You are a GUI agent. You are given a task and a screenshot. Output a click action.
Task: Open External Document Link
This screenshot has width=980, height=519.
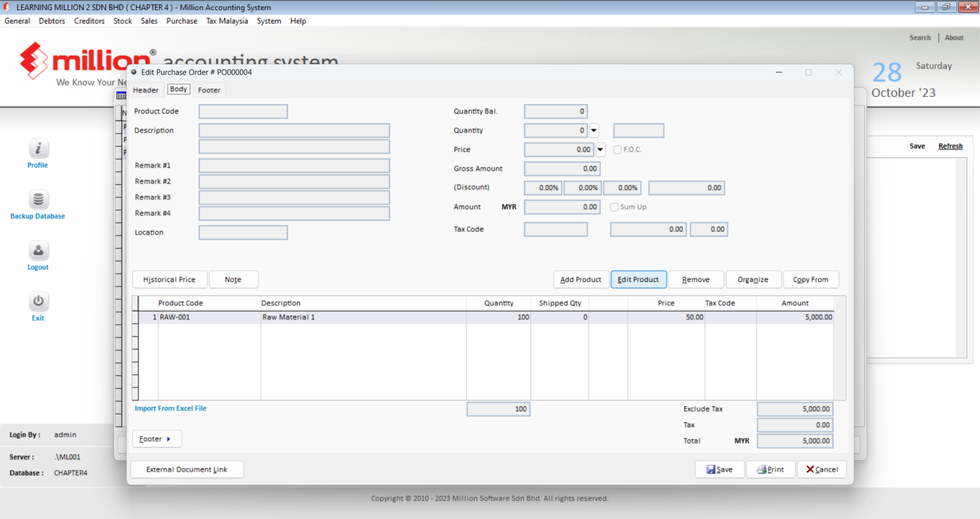187,469
